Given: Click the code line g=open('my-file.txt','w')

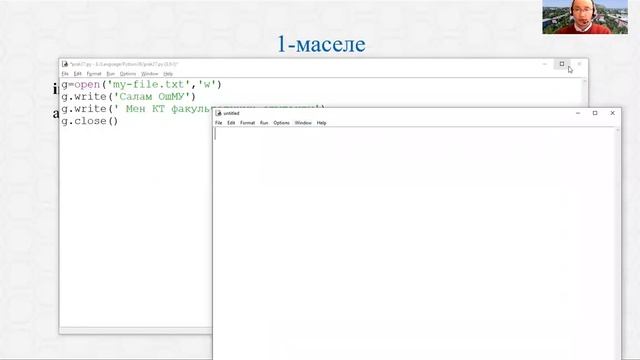Looking at the screenshot, I should click(141, 84).
